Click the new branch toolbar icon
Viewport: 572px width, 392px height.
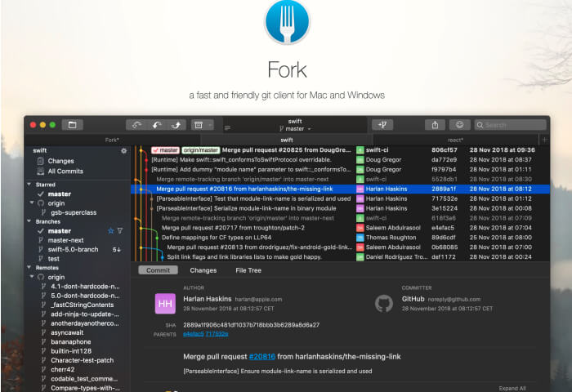point(382,125)
